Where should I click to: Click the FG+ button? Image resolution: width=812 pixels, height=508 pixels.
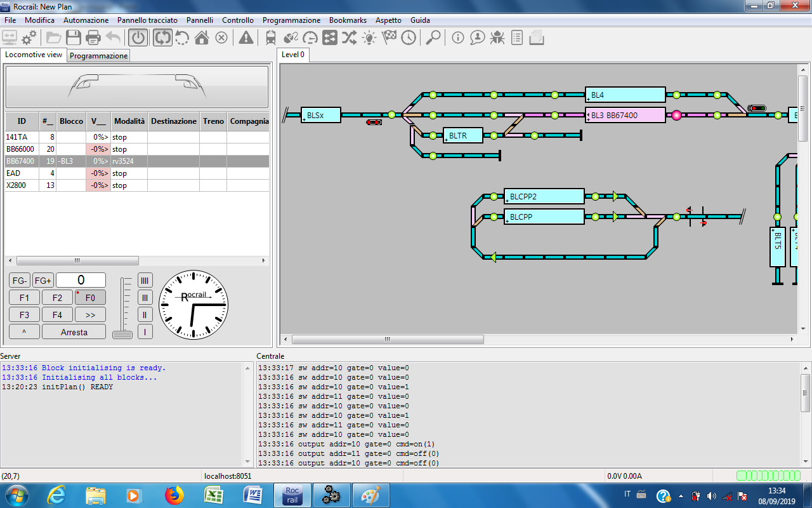[43, 280]
